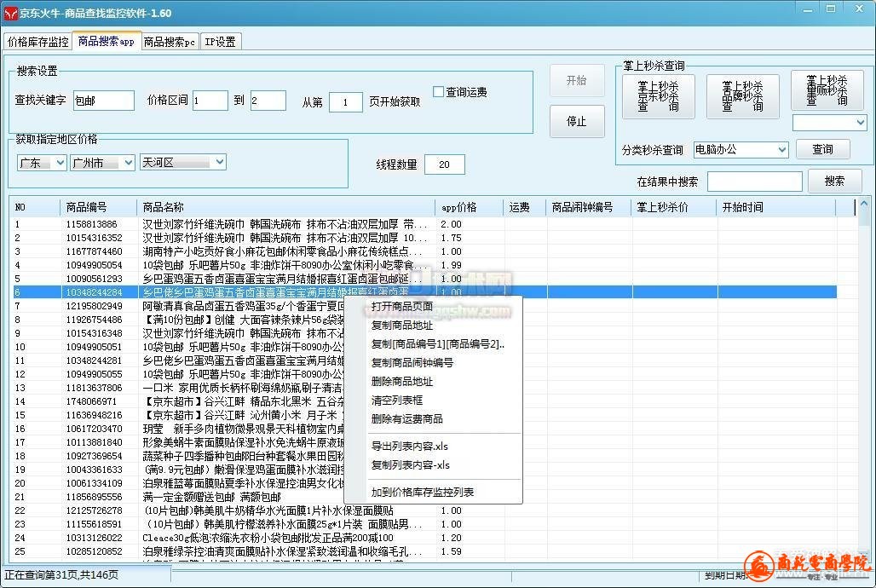Select row with product ID 10090561293
This screenshot has width=876, height=588.
click(424, 279)
